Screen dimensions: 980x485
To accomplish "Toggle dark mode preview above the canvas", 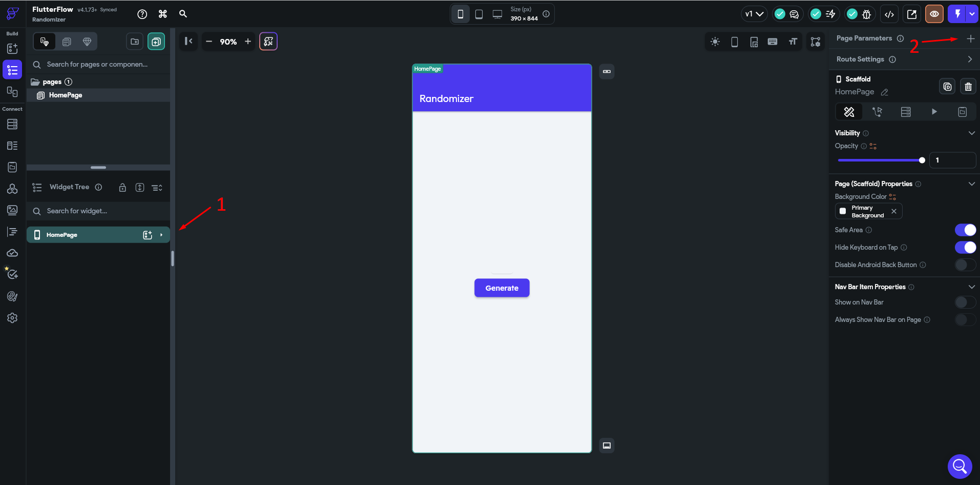I will click(x=716, y=42).
